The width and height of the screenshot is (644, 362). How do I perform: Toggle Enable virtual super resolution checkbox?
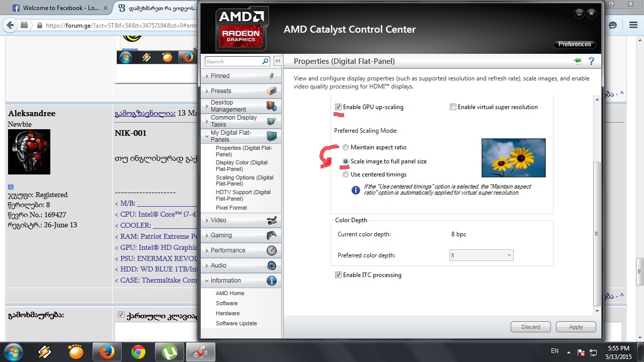453,107
